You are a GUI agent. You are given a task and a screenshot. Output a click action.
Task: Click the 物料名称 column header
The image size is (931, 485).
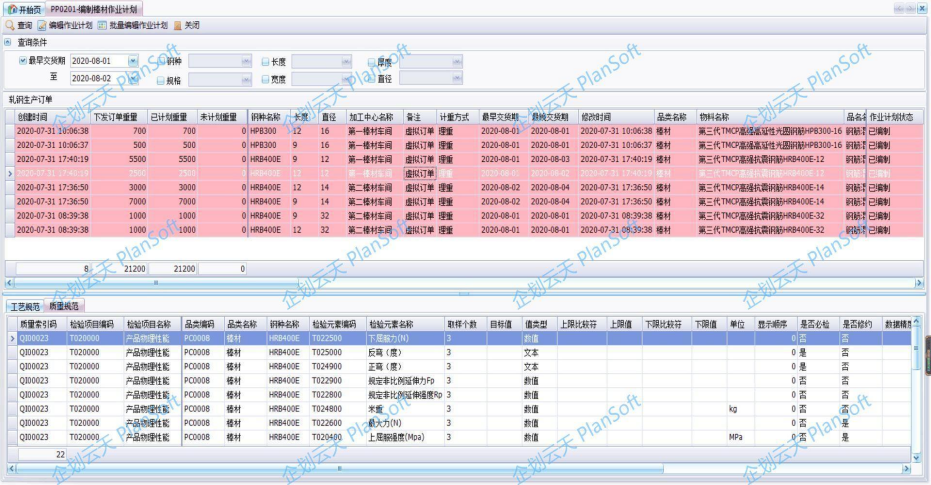770,117
